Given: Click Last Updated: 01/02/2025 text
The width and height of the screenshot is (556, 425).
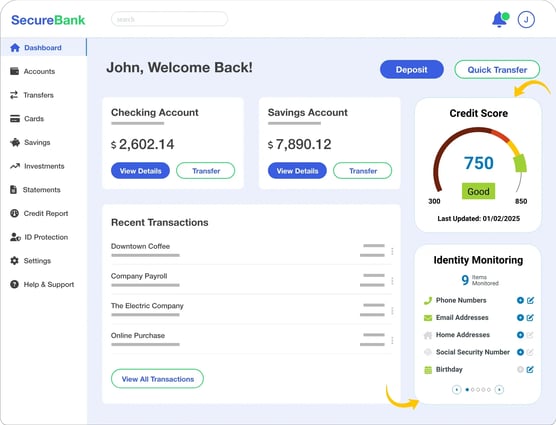Looking at the screenshot, I should 479,218.
